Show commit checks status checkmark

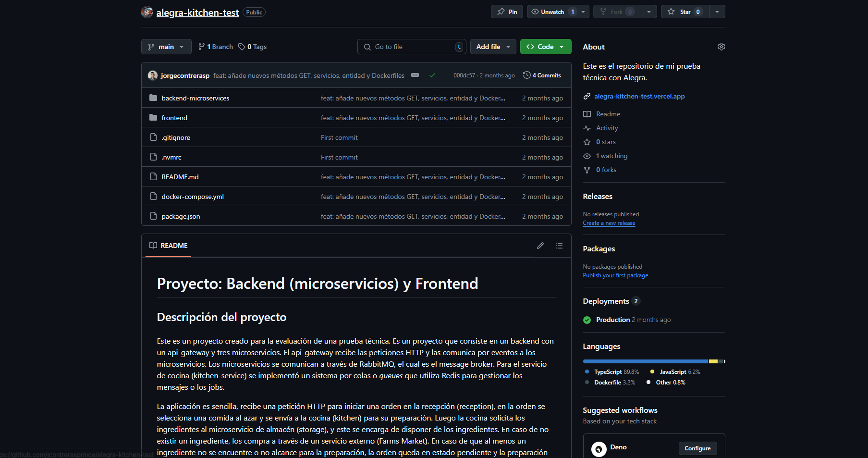tap(432, 75)
